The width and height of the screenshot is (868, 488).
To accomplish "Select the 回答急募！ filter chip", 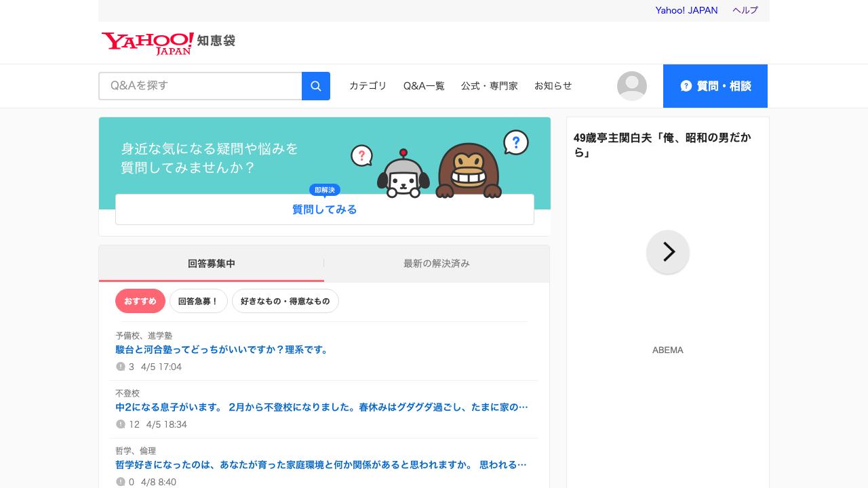I will tap(198, 301).
